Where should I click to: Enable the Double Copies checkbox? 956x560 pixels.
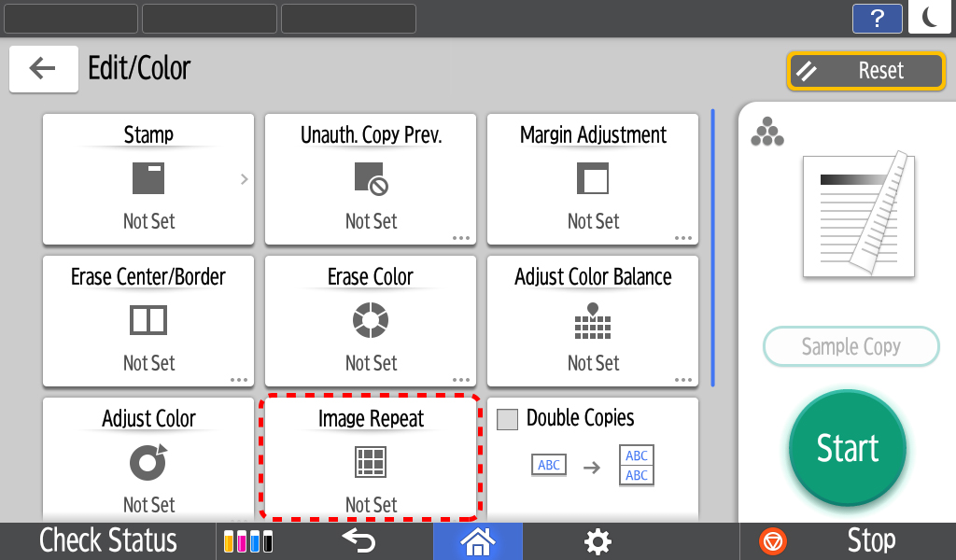coord(507,419)
